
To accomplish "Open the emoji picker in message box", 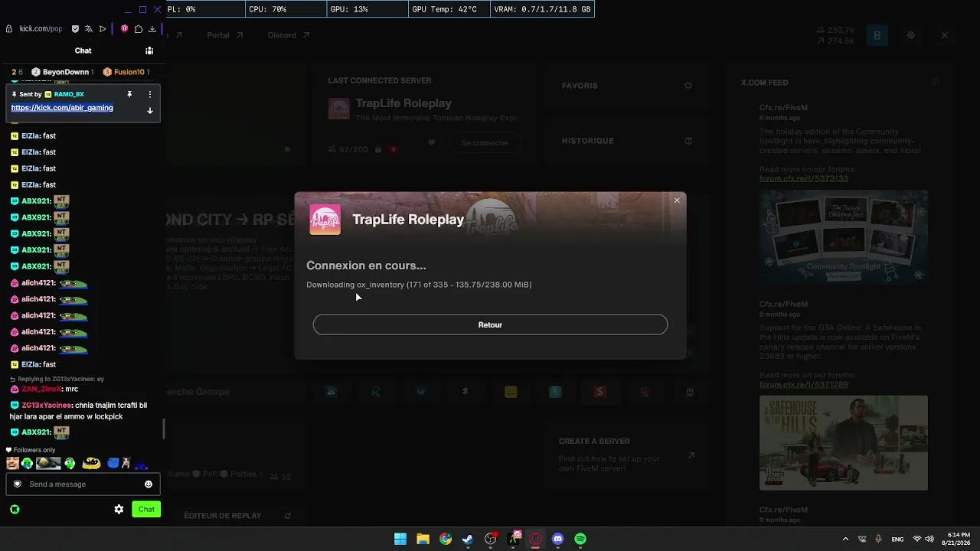I will coord(149,484).
